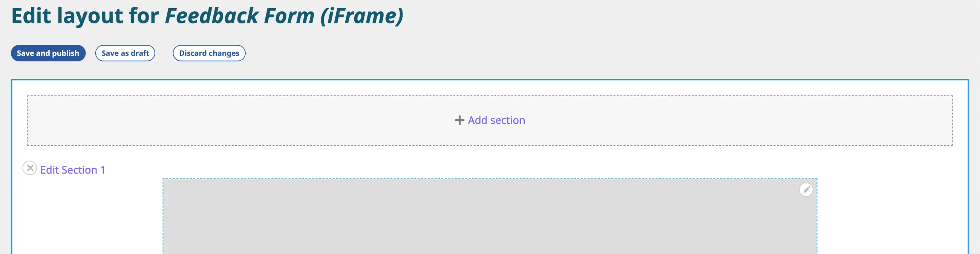
Task: Click the Save and publish button
Action: pos(48,53)
